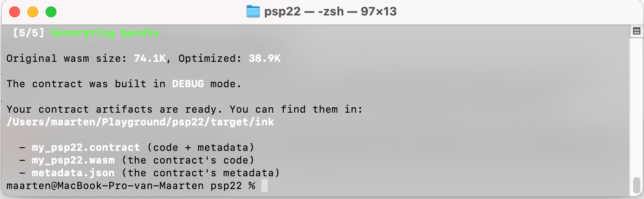Click the folder proxy icon in title bar
This screenshot has height=199, width=644.
coord(253,11)
